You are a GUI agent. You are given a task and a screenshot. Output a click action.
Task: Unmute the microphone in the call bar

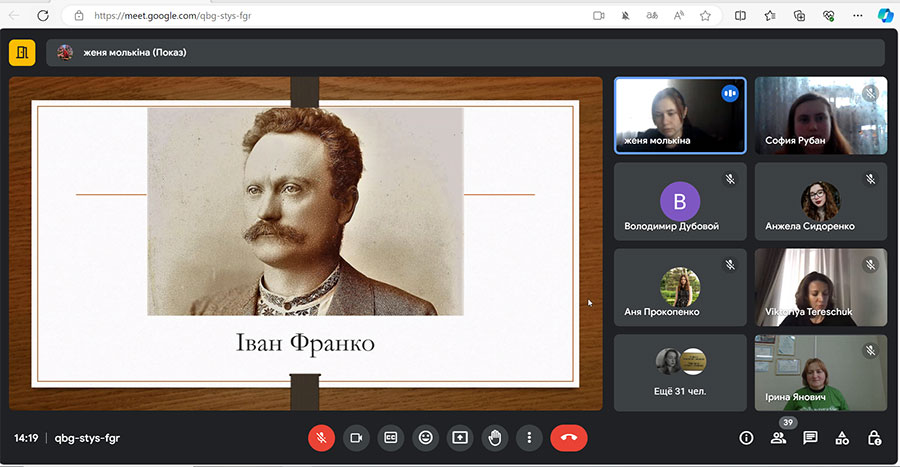tap(321, 438)
